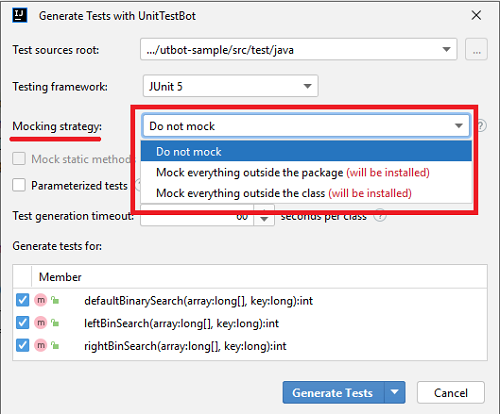Decrease timeout with stepper down arrow
This screenshot has width=500, height=414.
coord(264,220)
